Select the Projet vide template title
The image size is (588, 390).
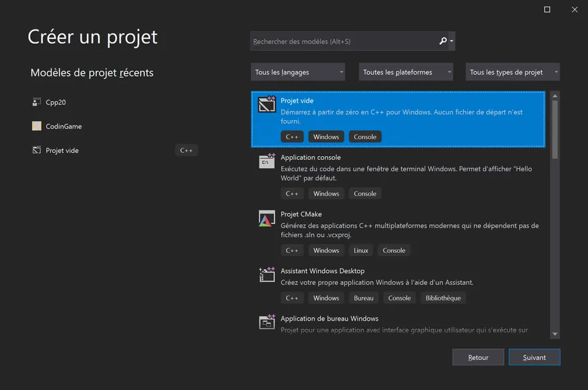(x=297, y=101)
